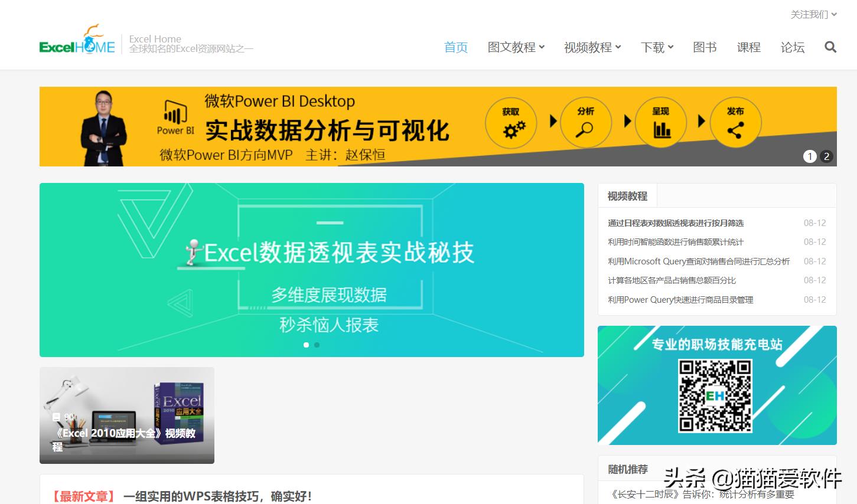Click 图书 in the navigation bar
Viewport: 857px width, 504px height.
pyautogui.click(x=704, y=47)
